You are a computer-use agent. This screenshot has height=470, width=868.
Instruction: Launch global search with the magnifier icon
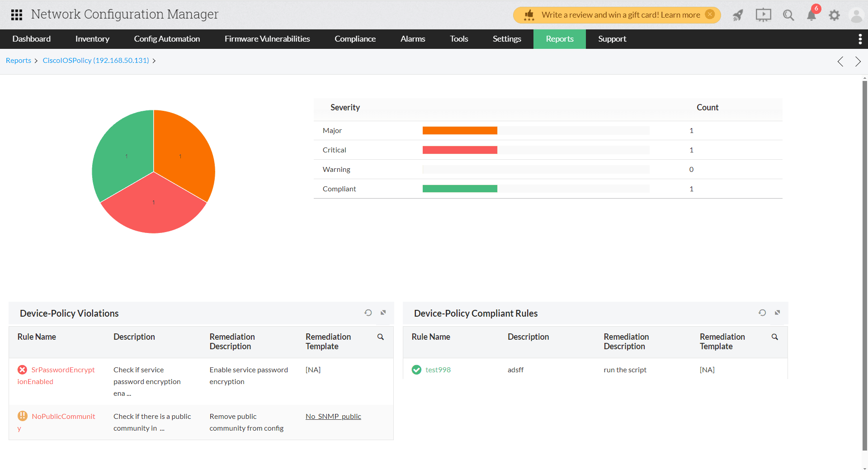click(x=788, y=15)
